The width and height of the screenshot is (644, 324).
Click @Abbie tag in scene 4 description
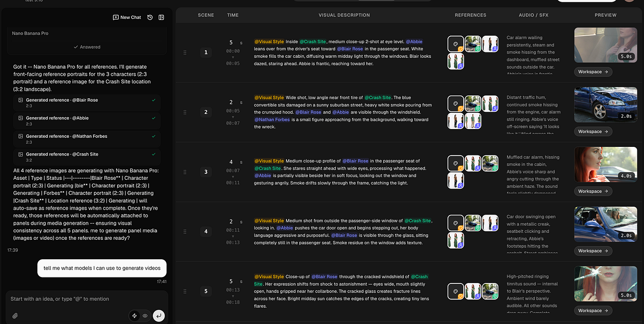(x=284, y=228)
